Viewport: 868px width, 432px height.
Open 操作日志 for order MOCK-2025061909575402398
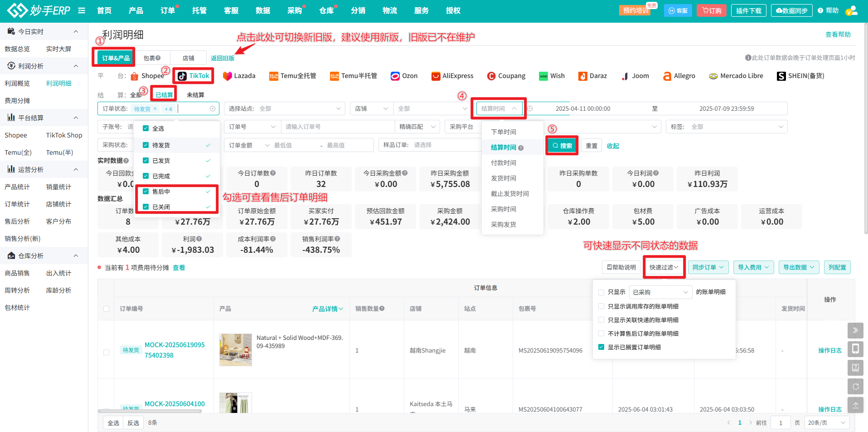(x=830, y=350)
